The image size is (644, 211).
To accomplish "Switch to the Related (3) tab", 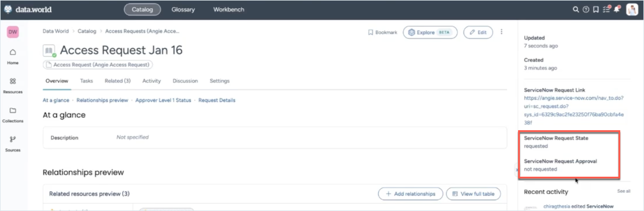I will 117,81.
